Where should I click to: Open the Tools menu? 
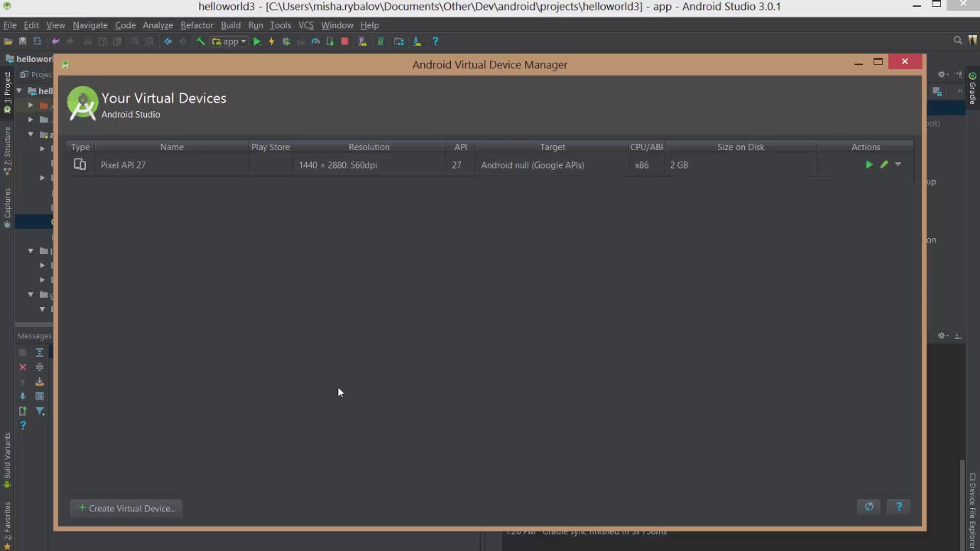[280, 25]
